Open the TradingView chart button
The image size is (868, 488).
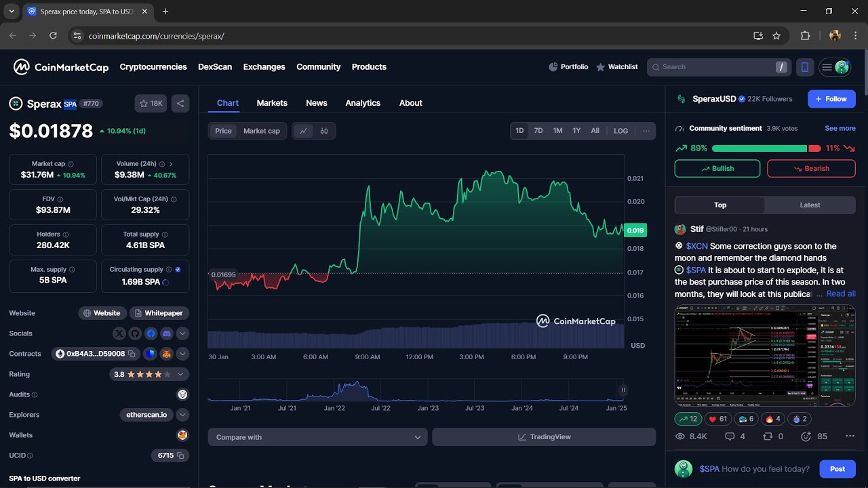click(x=544, y=437)
